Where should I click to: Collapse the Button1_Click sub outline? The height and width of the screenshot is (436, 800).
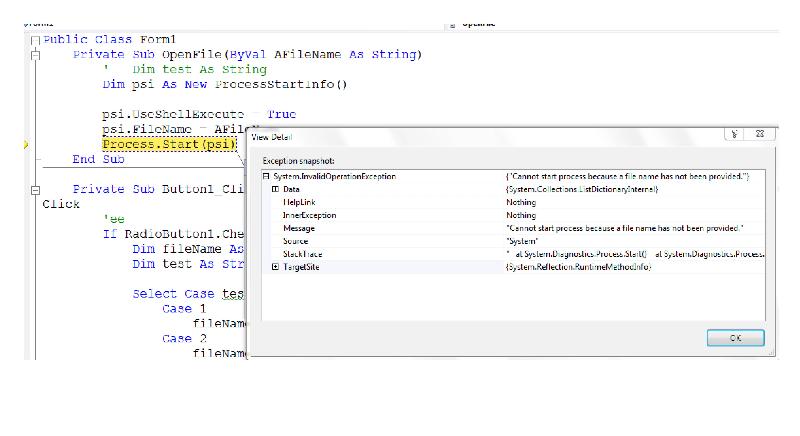35,190
